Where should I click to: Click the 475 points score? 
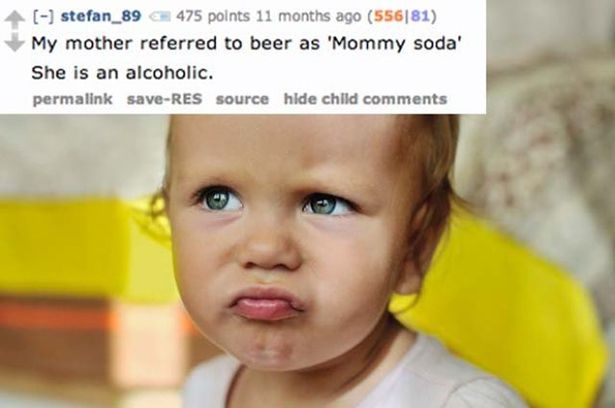point(213,16)
